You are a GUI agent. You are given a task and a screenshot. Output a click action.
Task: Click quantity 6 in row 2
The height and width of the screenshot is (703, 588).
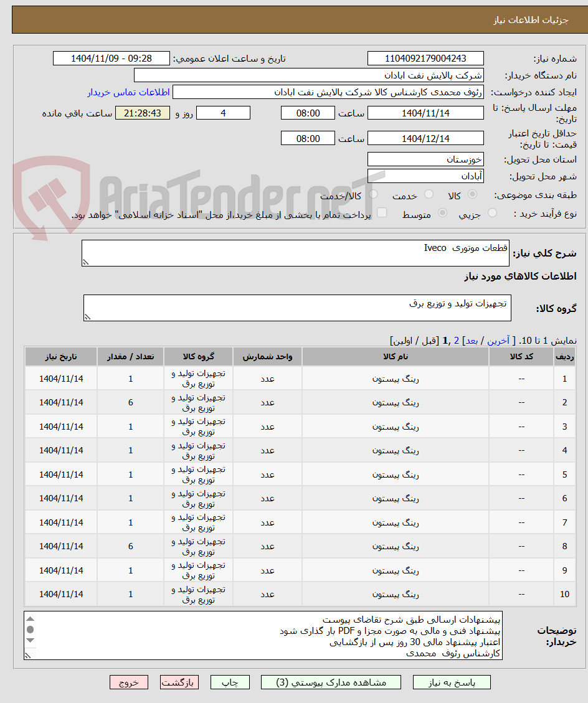point(131,403)
